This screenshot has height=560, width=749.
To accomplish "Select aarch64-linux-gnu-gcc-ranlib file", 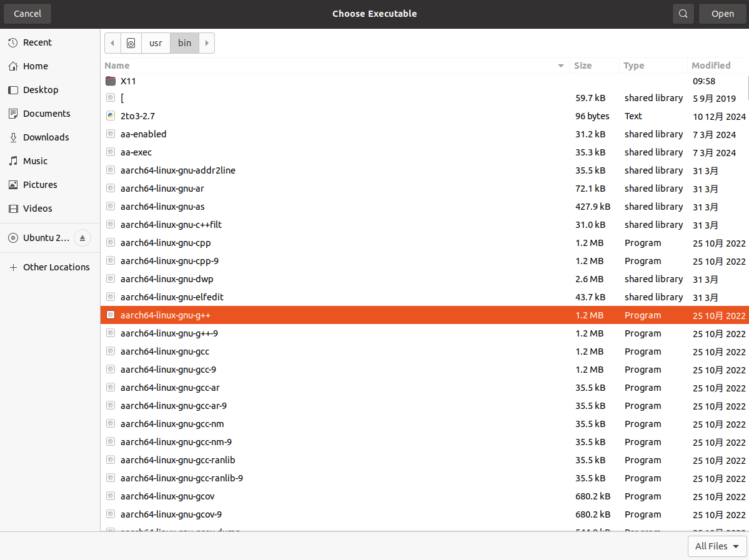I will tap(424, 460).
